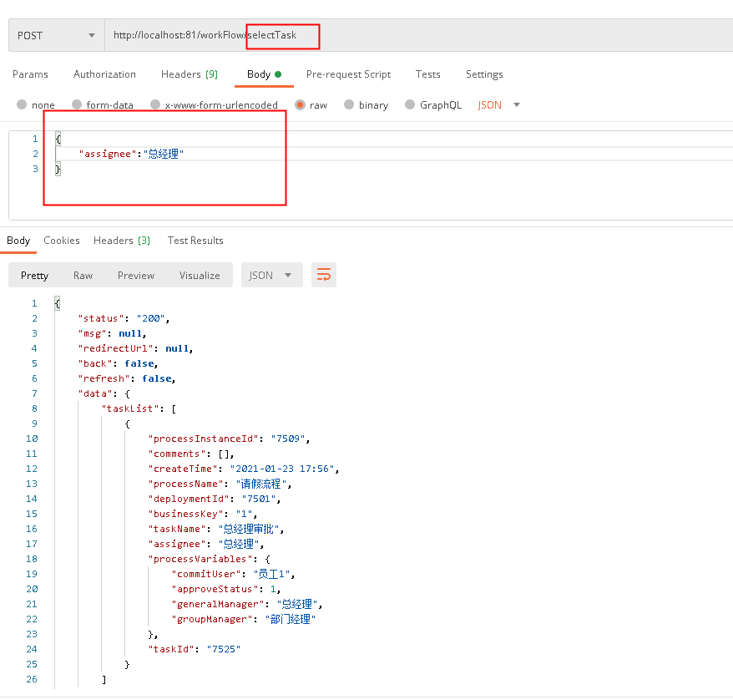Click the groupManager value 部门经理

[291, 619]
